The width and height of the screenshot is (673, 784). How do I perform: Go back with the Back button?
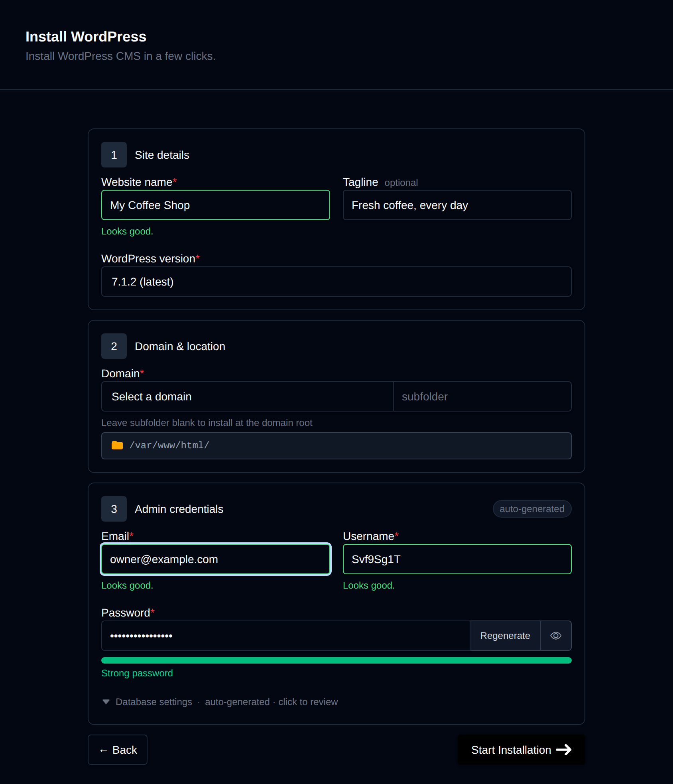tap(118, 750)
